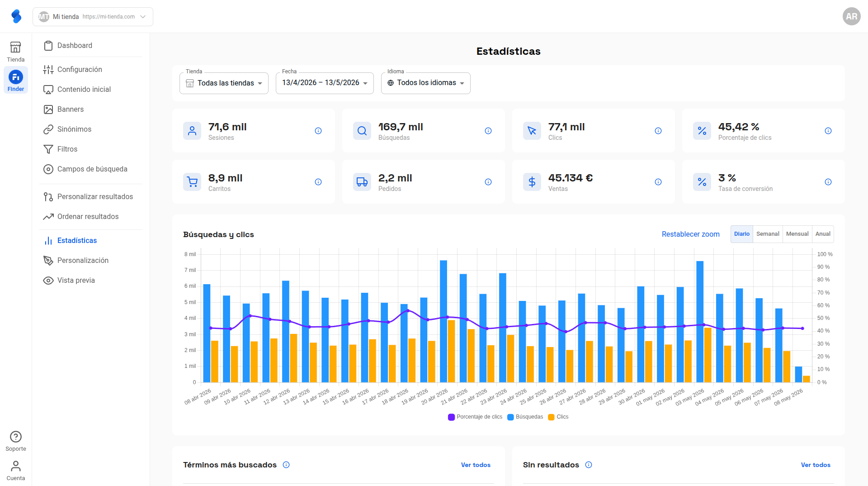This screenshot has width=868, height=486.
Task: Click the Búsquedas y clics chart title
Action: coord(218,234)
